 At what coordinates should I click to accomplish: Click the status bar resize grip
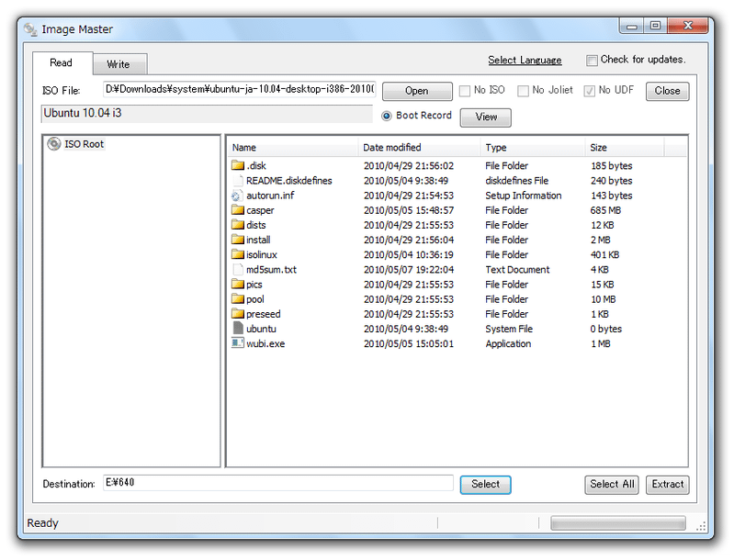point(700,526)
